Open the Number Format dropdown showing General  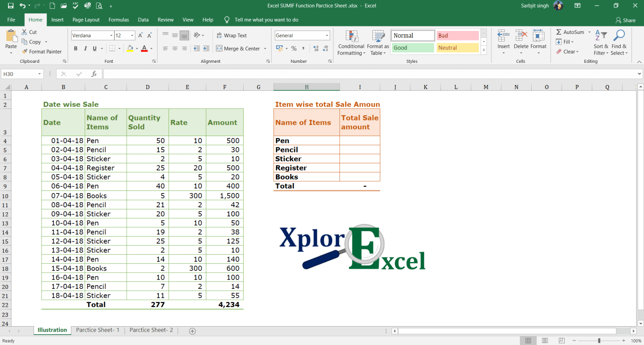point(302,35)
